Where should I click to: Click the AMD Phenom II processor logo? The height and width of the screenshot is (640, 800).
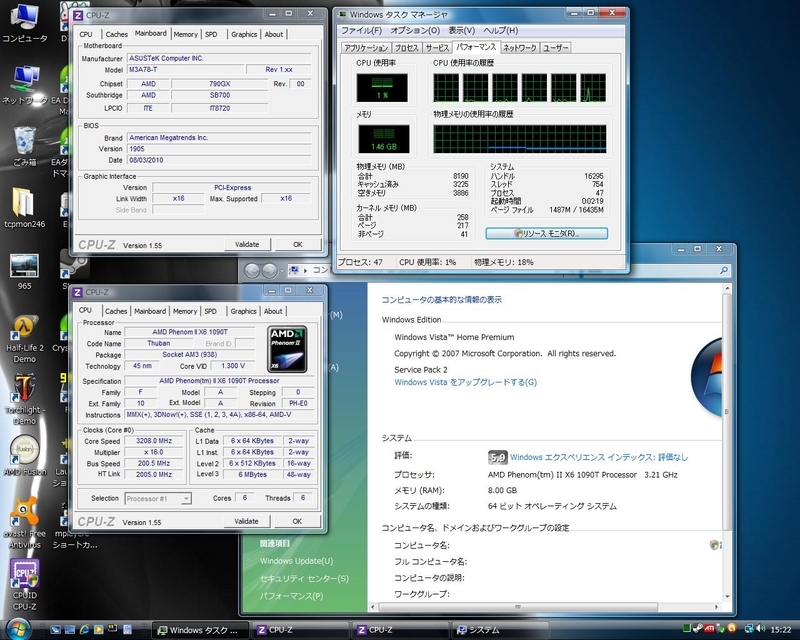click(x=287, y=349)
